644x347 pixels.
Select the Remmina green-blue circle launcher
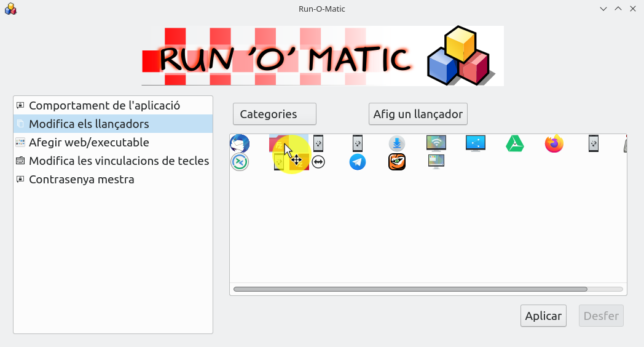tap(240, 162)
